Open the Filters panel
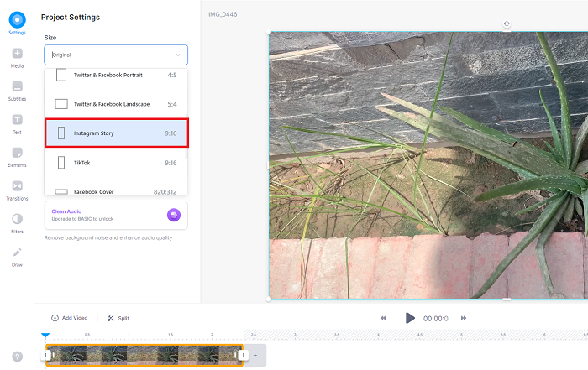The image size is (588, 370). (18, 223)
